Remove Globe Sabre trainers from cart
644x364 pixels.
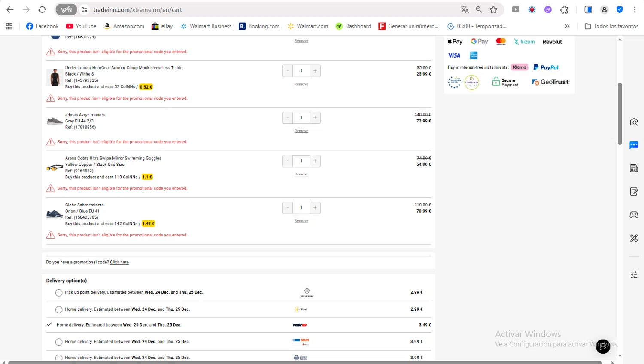301,221
